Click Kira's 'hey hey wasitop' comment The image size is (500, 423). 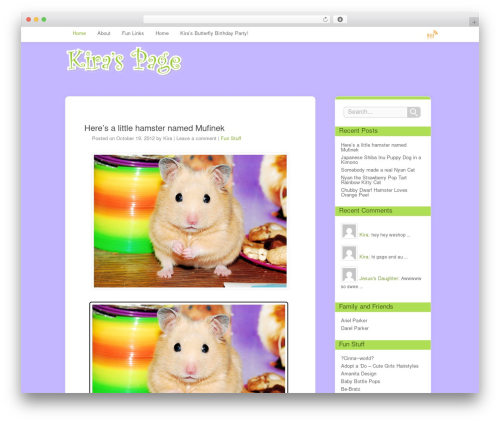pos(390,235)
